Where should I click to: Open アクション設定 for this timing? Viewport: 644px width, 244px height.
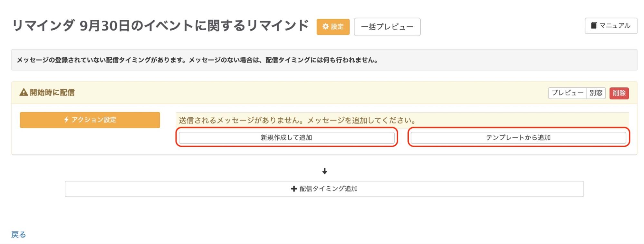pos(90,120)
